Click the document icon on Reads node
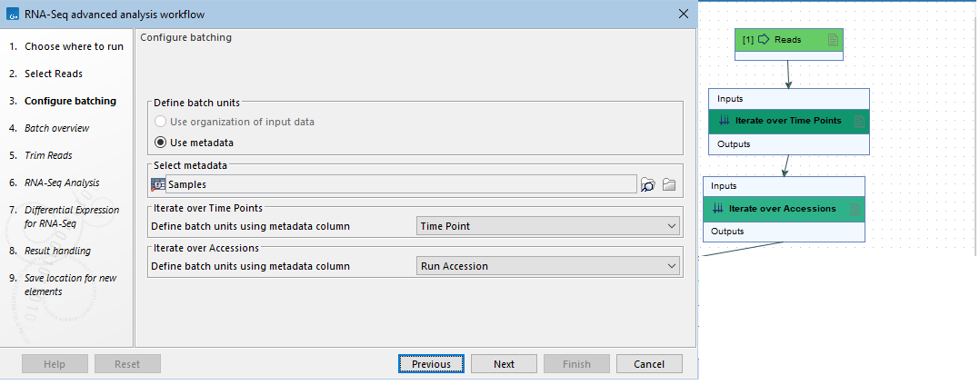The width and height of the screenshot is (980, 385). click(x=833, y=39)
